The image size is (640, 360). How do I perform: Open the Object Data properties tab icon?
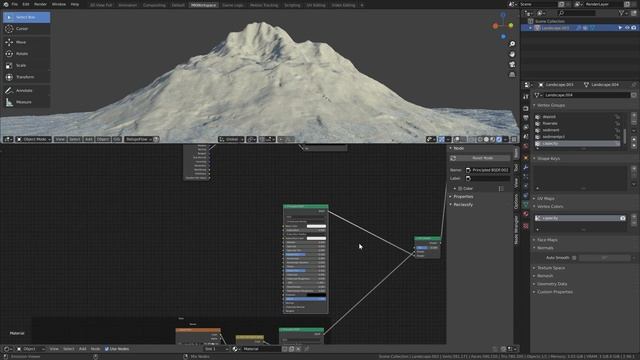click(526, 204)
